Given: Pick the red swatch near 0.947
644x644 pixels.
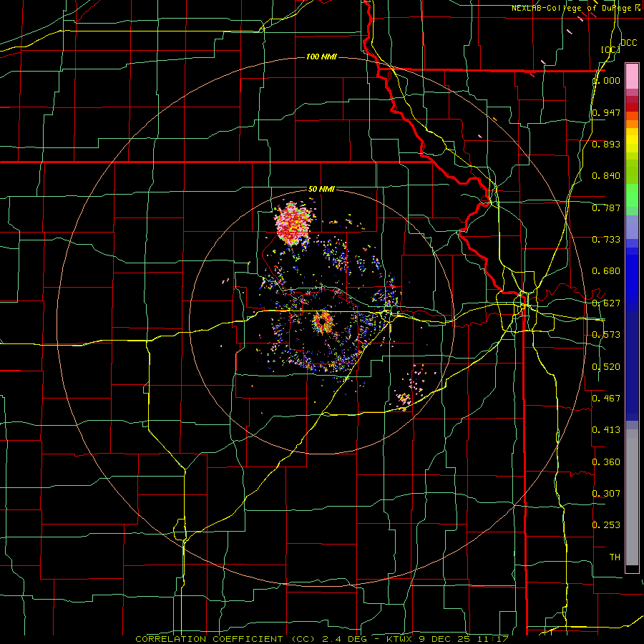Looking at the screenshot, I should tap(632, 107).
